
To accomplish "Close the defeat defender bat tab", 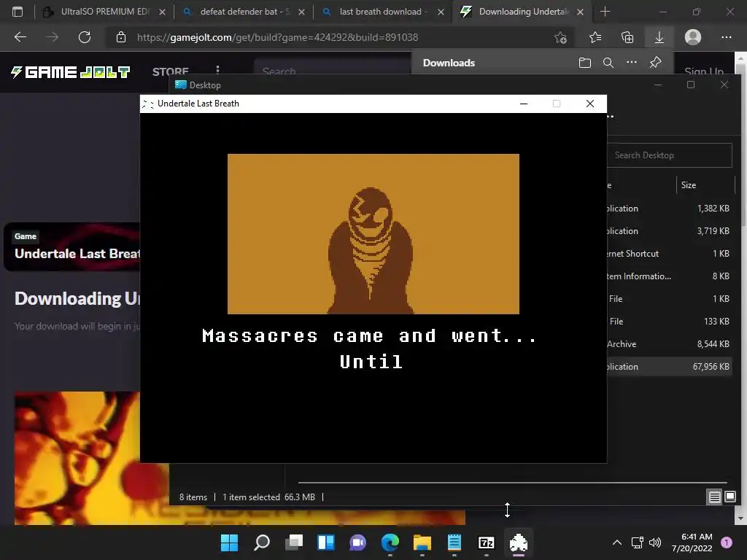I will pyautogui.click(x=301, y=12).
